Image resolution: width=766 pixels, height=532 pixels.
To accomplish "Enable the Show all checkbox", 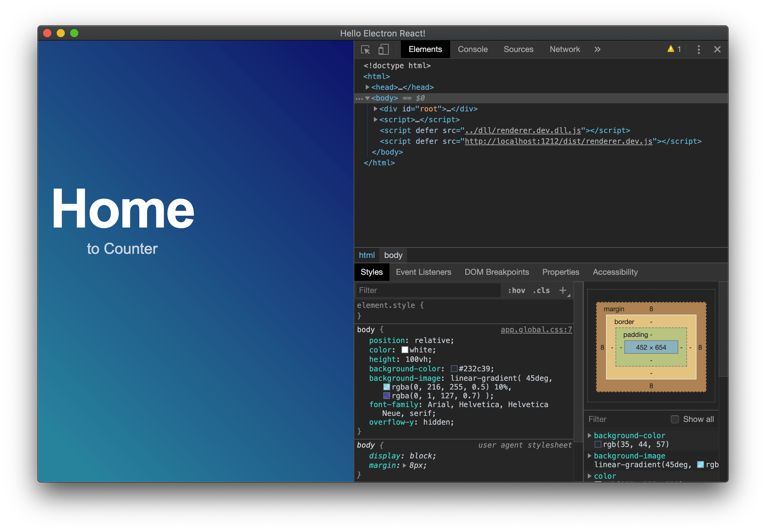I will [675, 419].
